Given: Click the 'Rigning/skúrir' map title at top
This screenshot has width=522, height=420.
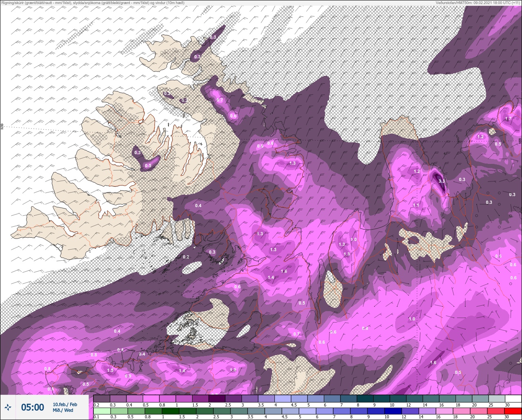Looking at the screenshot, I should pos(92,3).
